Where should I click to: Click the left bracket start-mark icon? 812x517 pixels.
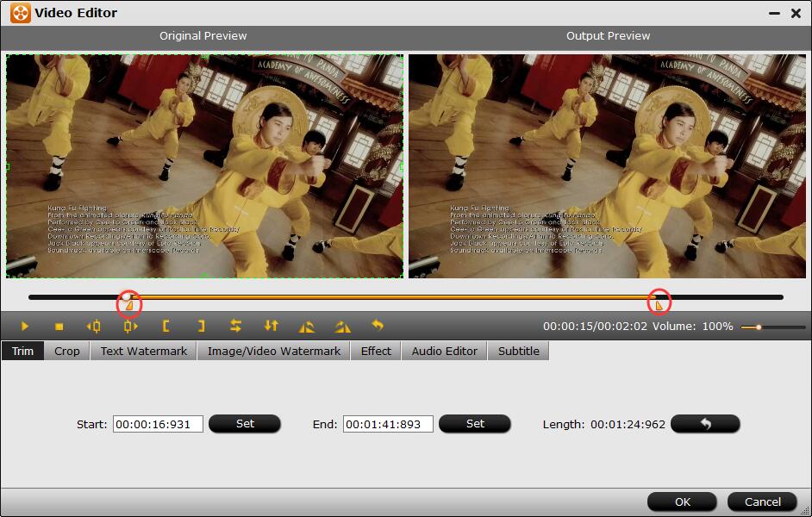[x=166, y=327]
